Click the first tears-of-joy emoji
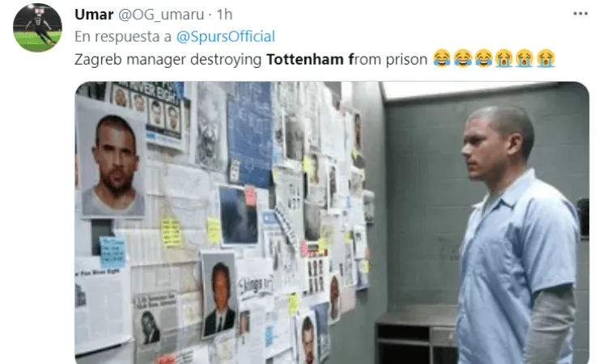The image size is (599, 364). tap(442, 59)
